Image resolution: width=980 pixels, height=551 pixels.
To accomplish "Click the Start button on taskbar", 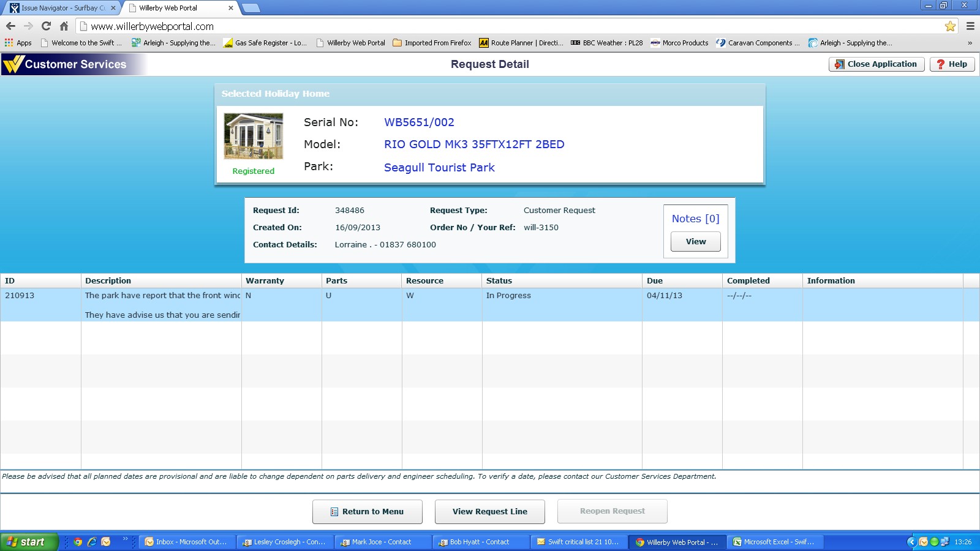I will 28,542.
